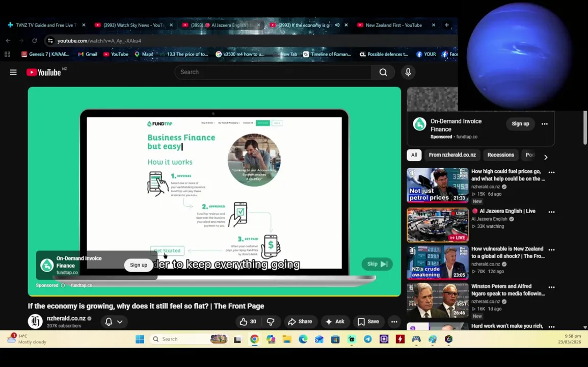
Task: Open a new browser tab with plus
Action: click(x=447, y=25)
